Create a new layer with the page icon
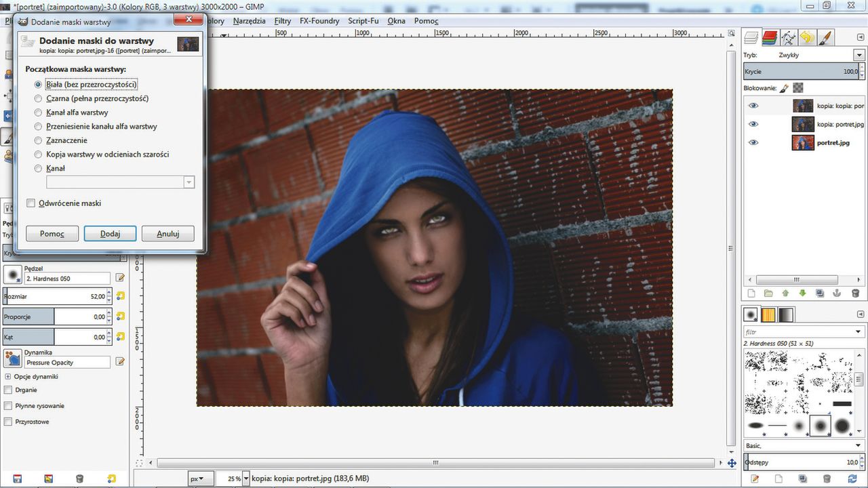868x488 pixels. point(751,293)
